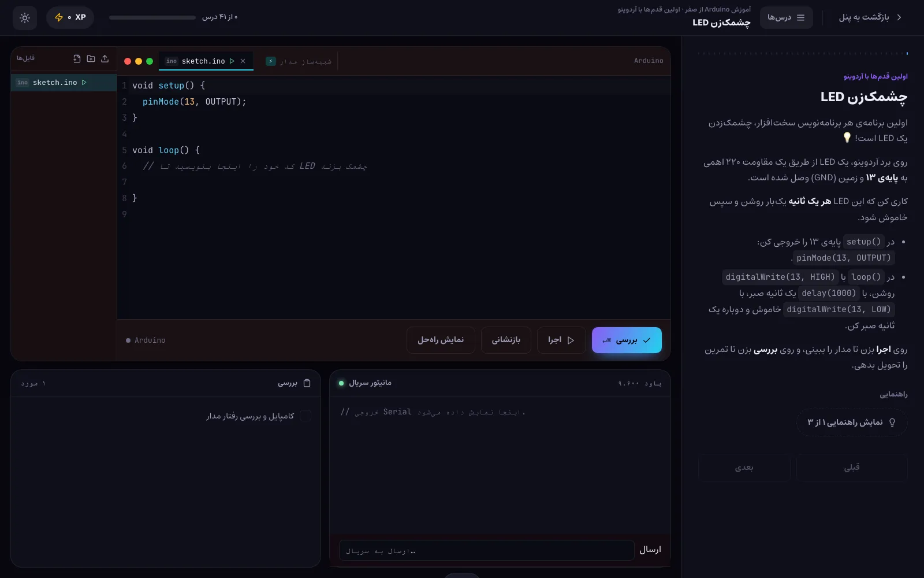Toggle the کامپایل و بررسی رفتار مدار checkbox

[x=305, y=416]
